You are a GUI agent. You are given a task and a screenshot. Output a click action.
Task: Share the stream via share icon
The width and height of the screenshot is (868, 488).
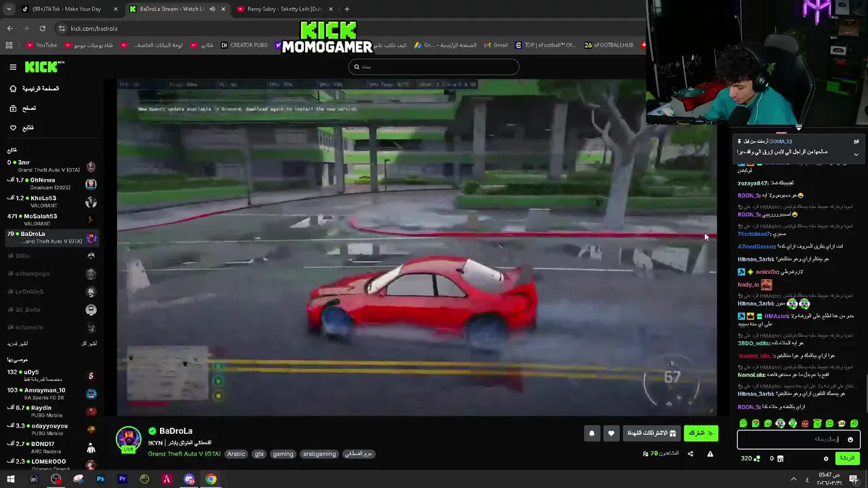pyautogui.click(x=690, y=454)
